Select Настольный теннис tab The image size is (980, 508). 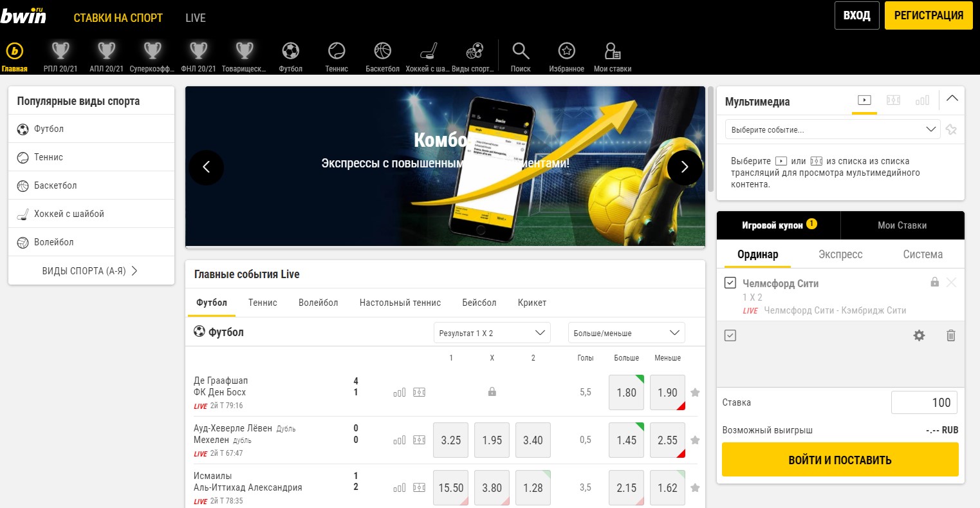tap(400, 303)
